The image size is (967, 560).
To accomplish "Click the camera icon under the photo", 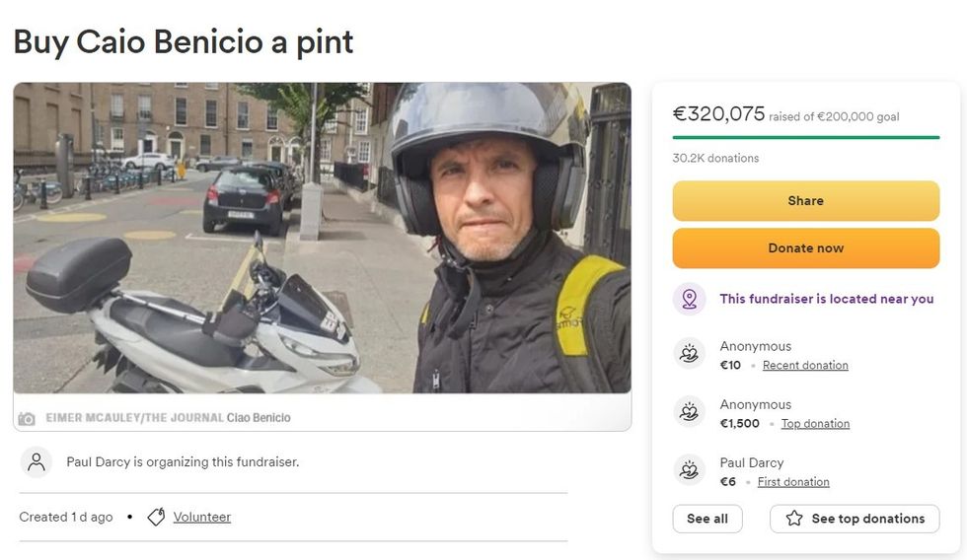I will point(28,418).
